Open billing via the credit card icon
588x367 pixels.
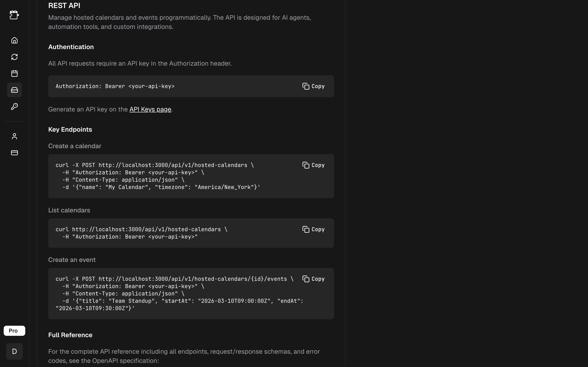14,153
